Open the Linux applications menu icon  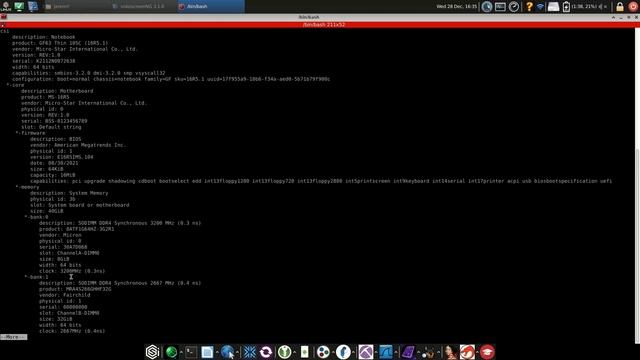[6, 6]
